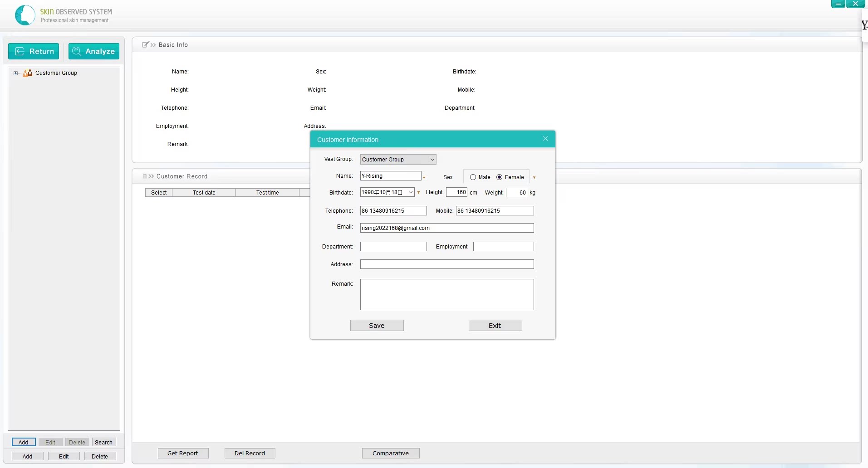This screenshot has height=468, width=868.
Task: Click the Telephone input field
Action: (x=393, y=210)
